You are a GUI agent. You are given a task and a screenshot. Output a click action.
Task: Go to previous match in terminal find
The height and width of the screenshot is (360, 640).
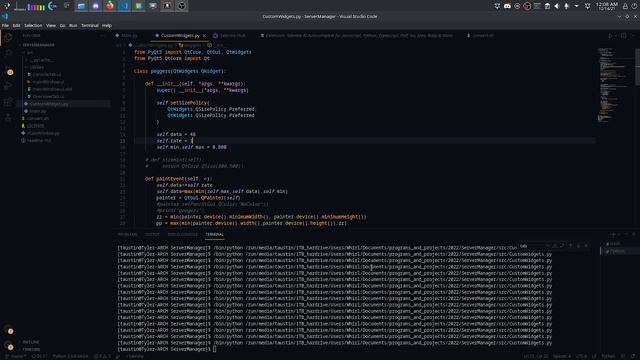(571, 246)
